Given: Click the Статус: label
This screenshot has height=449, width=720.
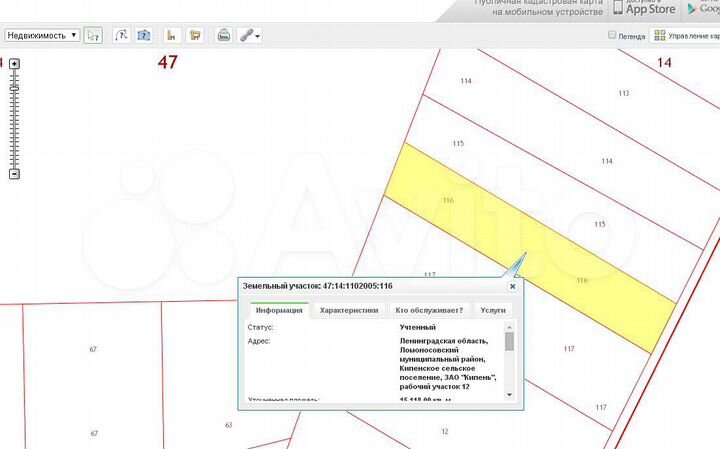Looking at the screenshot, I should (260, 327).
